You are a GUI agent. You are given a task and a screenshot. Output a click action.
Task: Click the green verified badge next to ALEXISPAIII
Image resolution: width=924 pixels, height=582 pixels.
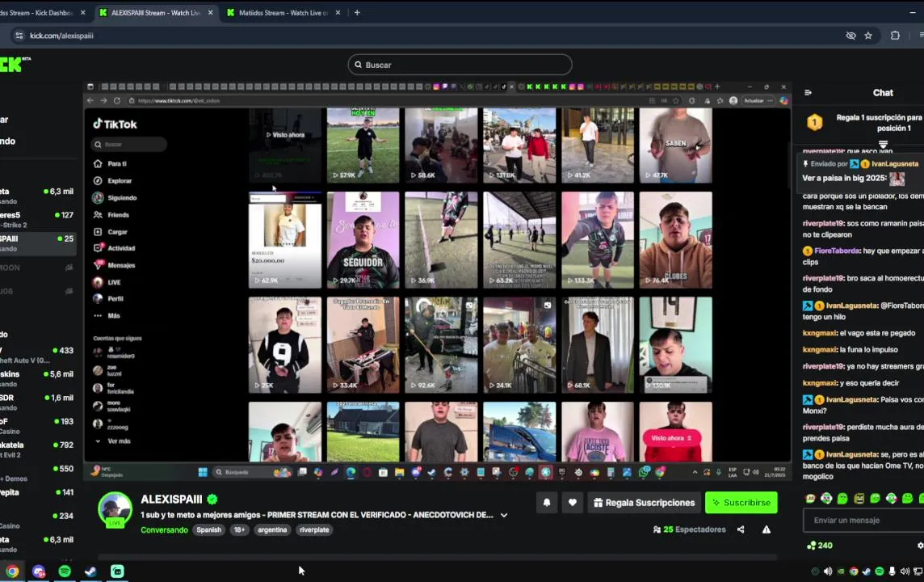pyautogui.click(x=212, y=499)
